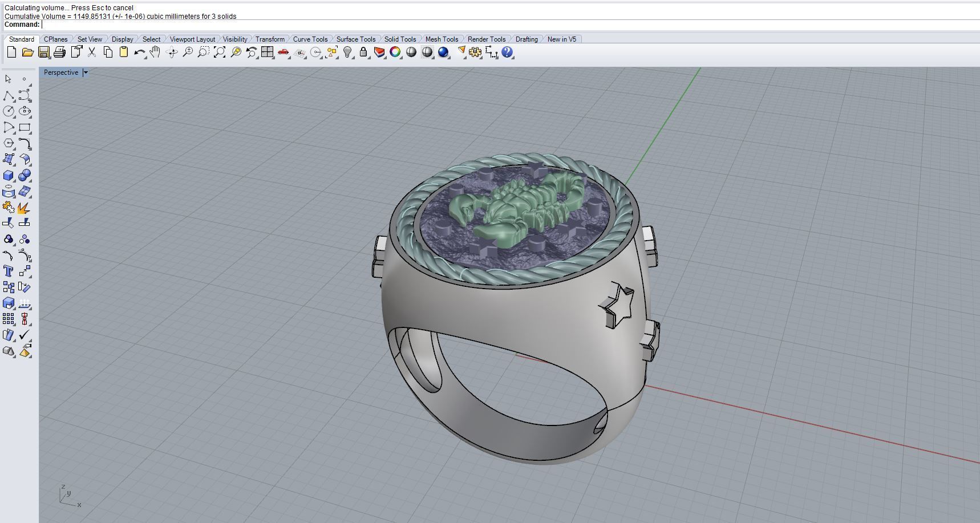The height and width of the screenshot is (523, 980).
Task: Click the Cut scissors icon
Action: tap(91, 52)
